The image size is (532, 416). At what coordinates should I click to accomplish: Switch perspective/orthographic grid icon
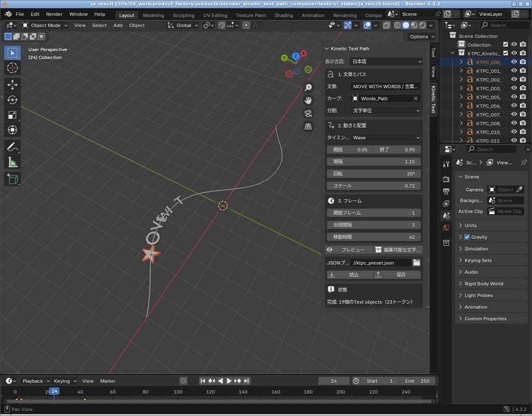(308, 126)
